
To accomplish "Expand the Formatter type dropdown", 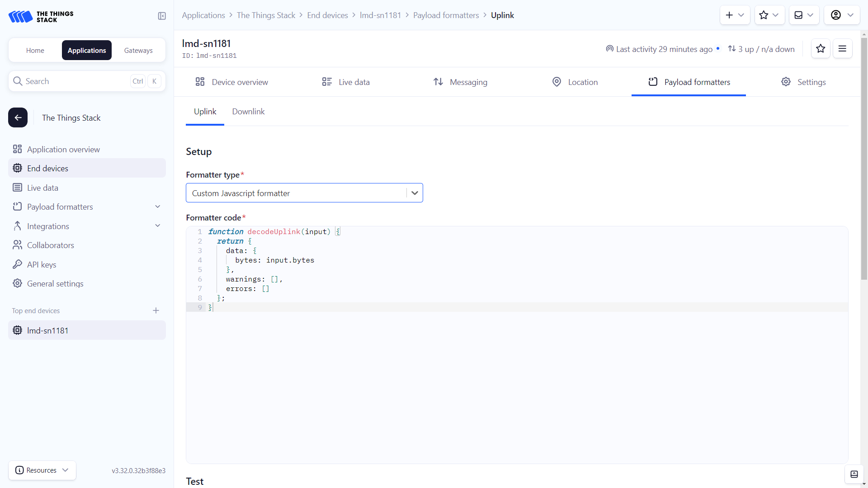I will click(415, 193).
